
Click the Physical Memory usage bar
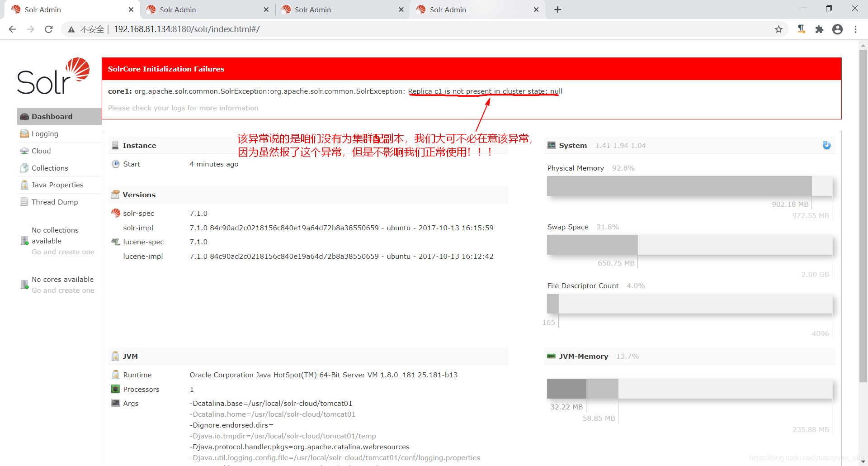tap(689, 186)
